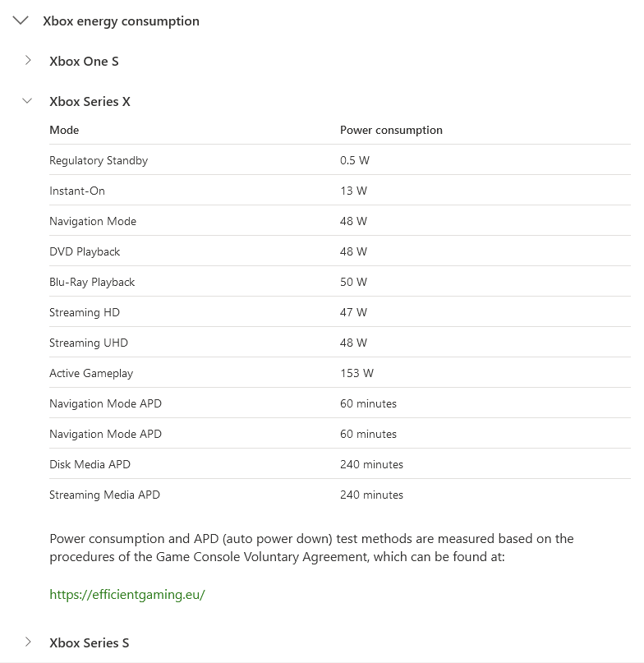This screenshot has width=644, height=663.
Task: Select the Disk Media APD row label
Action: (90, 465)
